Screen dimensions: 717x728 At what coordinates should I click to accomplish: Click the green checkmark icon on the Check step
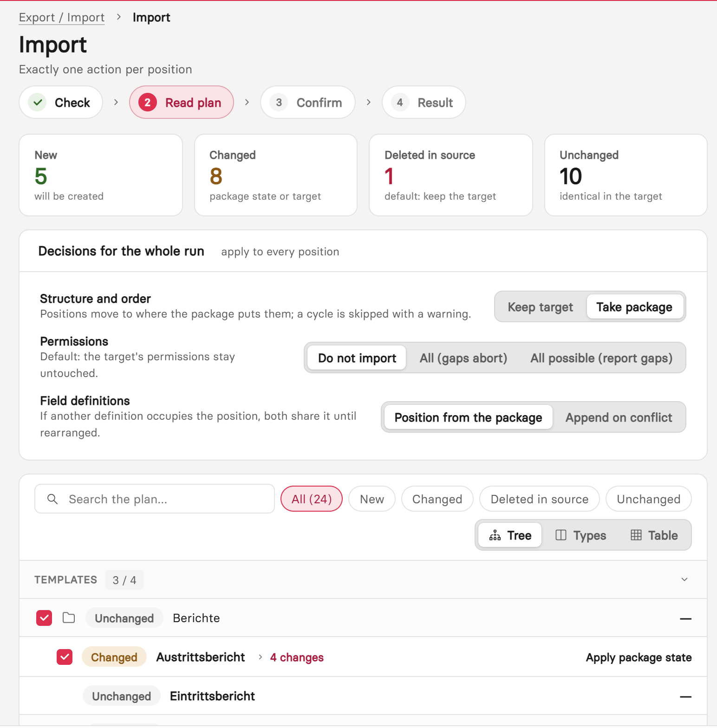[38, 103]
